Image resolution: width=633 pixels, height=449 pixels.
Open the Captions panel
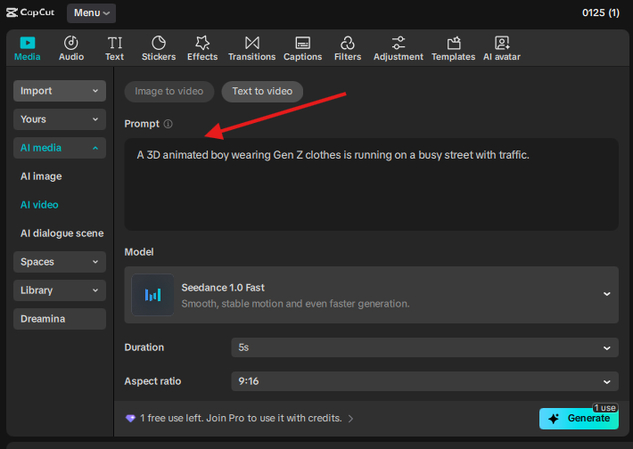302,48
